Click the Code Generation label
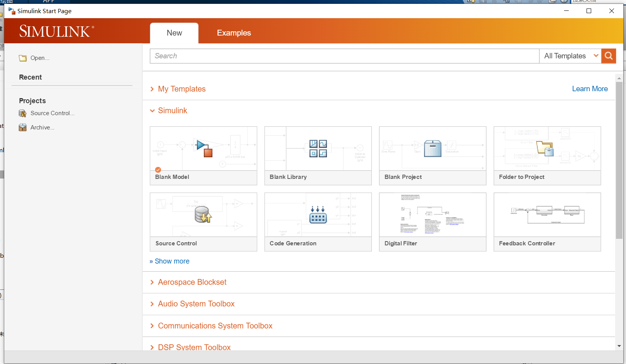Viewport: 626px width, 364px height. [293, 243]
